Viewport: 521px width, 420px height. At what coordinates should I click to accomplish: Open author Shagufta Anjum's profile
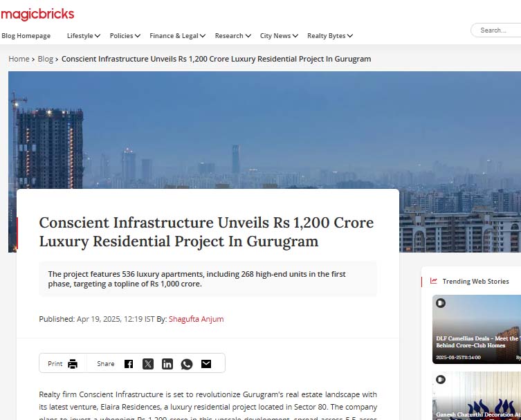tap(196, 319)
